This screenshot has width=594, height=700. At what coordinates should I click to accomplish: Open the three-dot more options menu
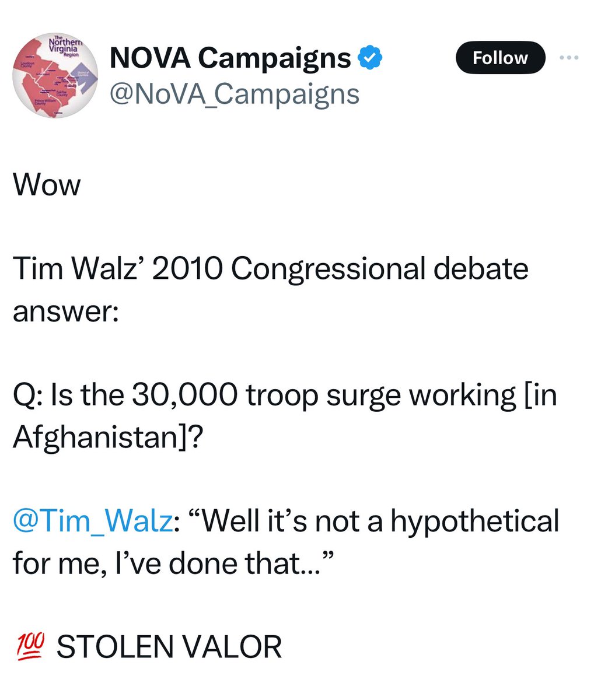568,58
